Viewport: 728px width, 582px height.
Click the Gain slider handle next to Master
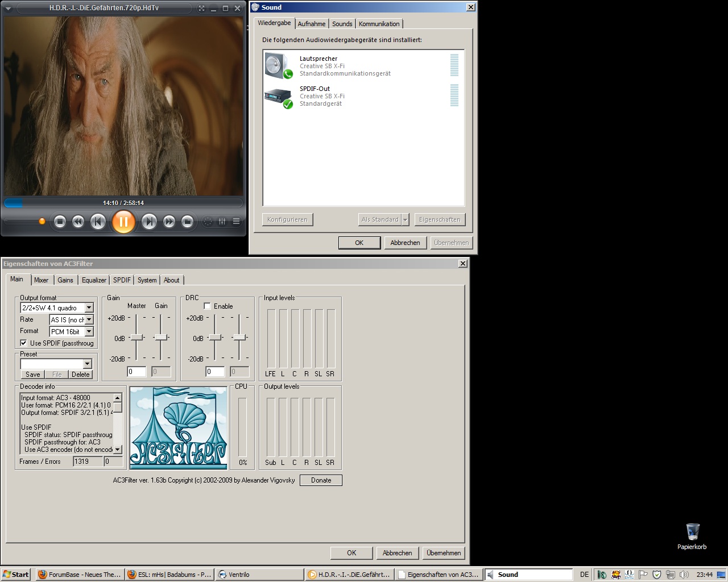(162, 338)
